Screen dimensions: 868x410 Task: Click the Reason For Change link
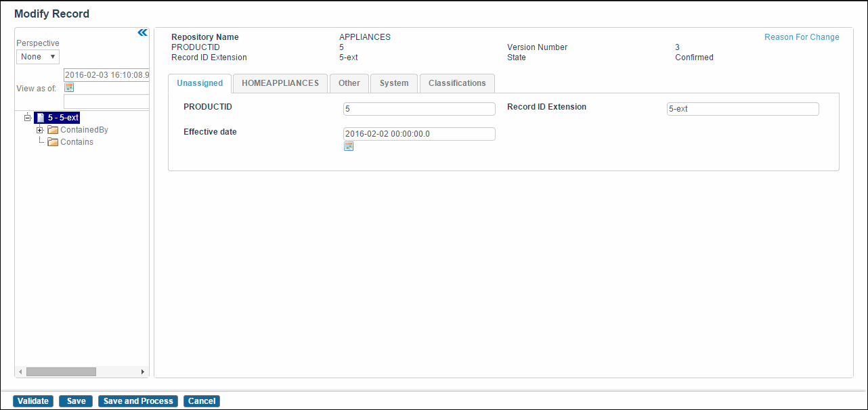[x=802, y=37]
